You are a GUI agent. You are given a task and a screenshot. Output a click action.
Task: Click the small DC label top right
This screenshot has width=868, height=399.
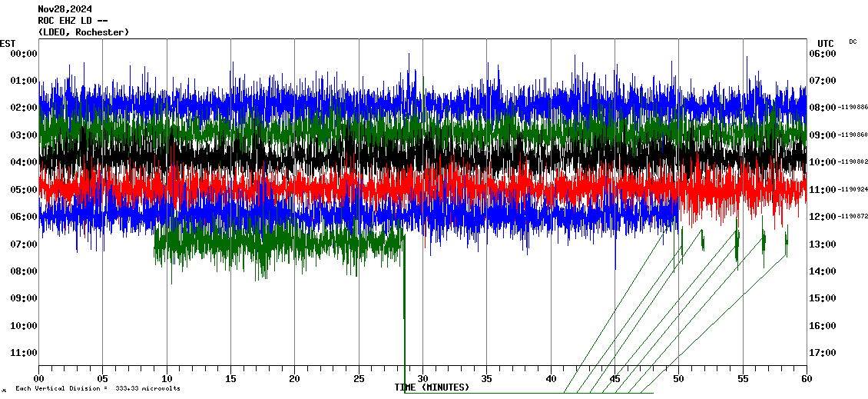click(x=853, y=42)
